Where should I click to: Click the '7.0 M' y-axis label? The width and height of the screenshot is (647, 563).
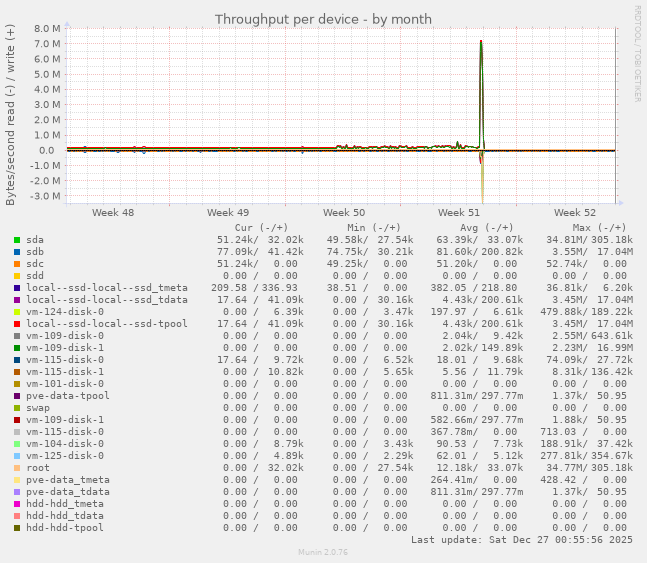click(47, 44)
